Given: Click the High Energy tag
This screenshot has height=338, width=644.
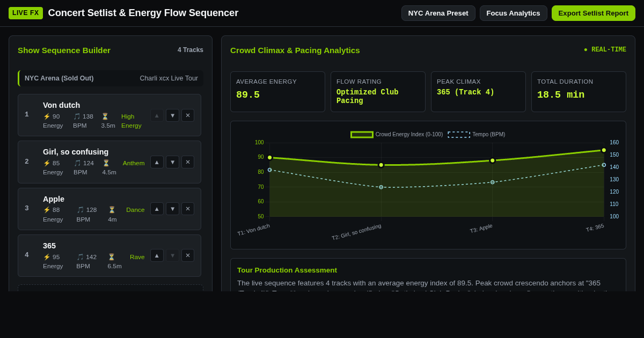Looking at the screenshot, I should [132, 121].
